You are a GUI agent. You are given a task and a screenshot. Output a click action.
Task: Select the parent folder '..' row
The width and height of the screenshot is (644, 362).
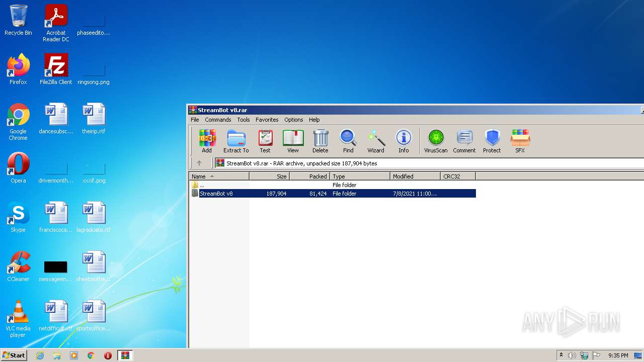(333, 185)
